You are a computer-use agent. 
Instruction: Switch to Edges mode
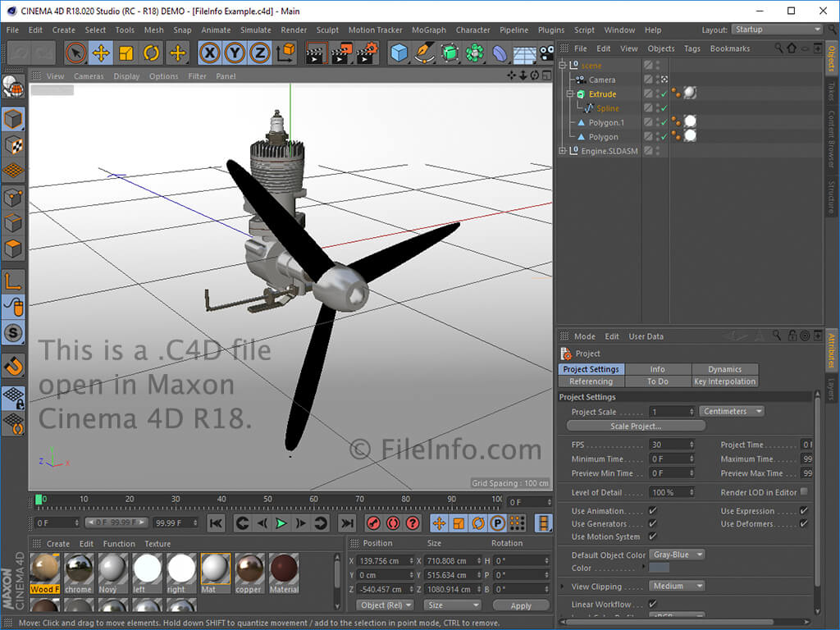pyautogui.click(x=13, y=223)
